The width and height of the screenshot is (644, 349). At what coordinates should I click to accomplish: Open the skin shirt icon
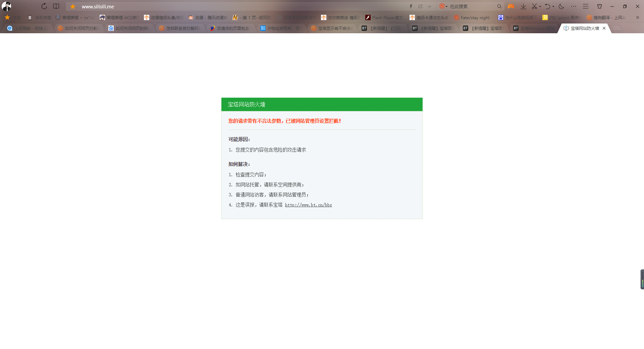pyautogui.click(x=599, y=6)
